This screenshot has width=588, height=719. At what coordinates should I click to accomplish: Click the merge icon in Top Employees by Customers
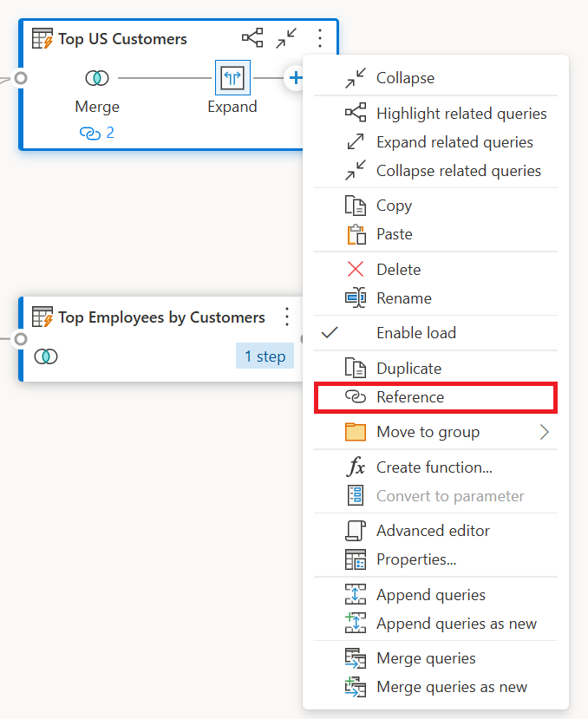tap(46, 356)
